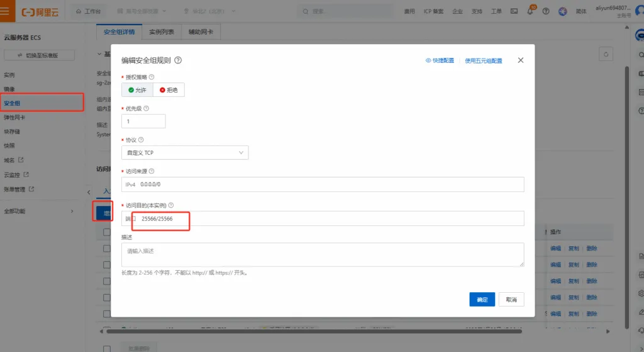Viewport: 644px width, 352px height.
Task: Click the help icon beside 编辑安全组规则 title
Action: [x=178, y=60]
